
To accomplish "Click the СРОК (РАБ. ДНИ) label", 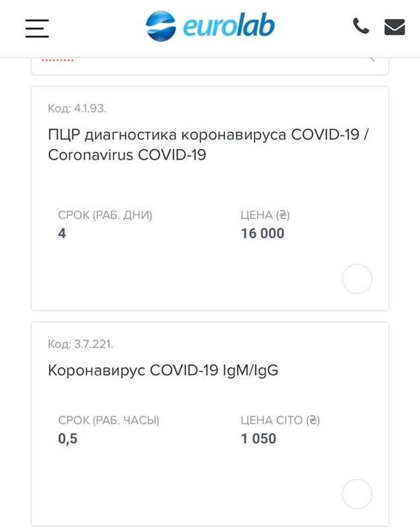I will coord(105,215).
